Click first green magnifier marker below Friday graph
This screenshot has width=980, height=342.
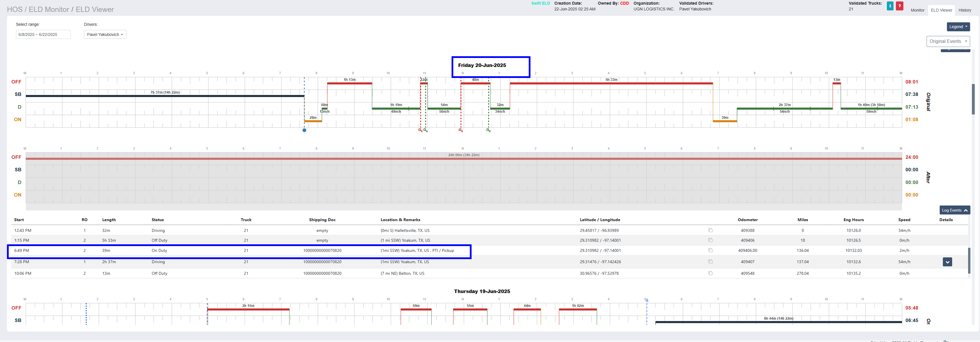(426, 130)
